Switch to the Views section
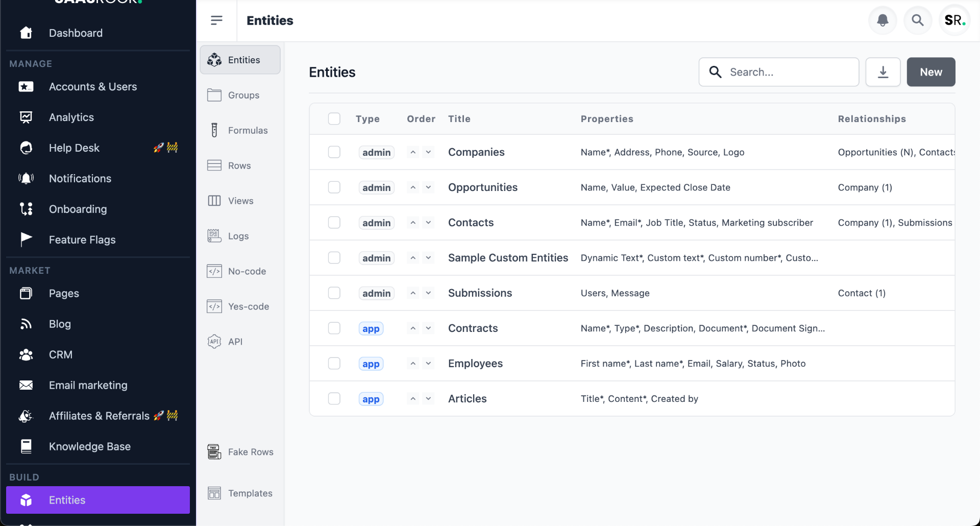The width and height of the screenshot is (980, 526). click(x=240, y=201)
